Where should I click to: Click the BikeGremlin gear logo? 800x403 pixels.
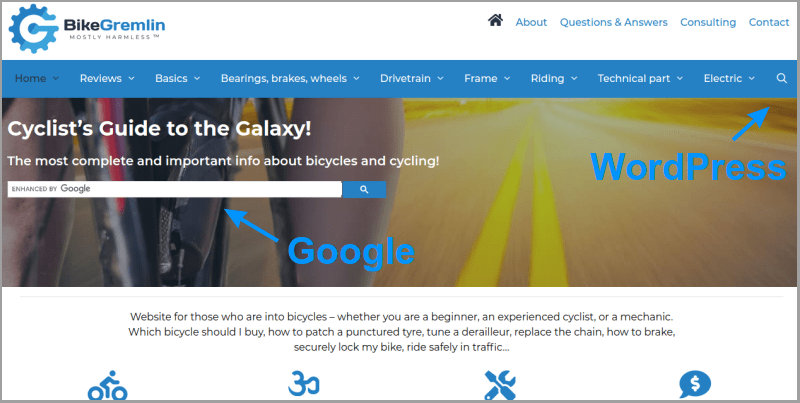tap(34, 29)
